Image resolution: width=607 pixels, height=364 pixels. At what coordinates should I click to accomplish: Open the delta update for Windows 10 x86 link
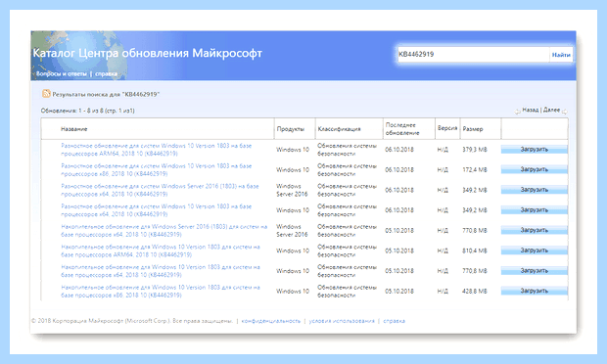pos(157,170)
